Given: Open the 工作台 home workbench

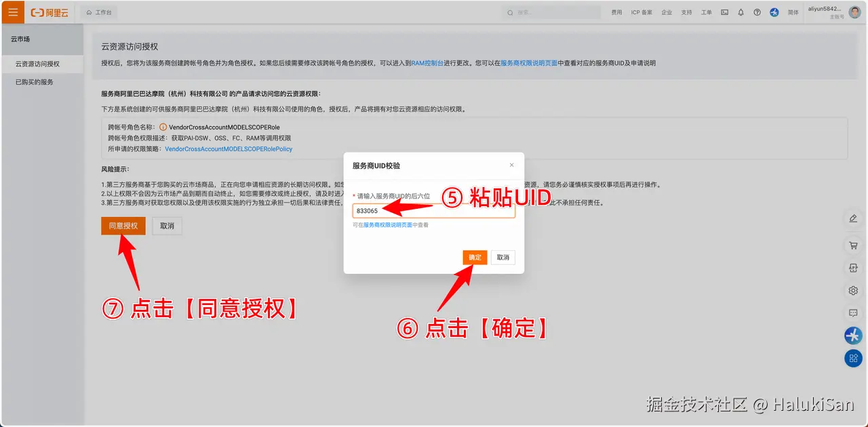Looking at the screenshot, I should 99,12.
